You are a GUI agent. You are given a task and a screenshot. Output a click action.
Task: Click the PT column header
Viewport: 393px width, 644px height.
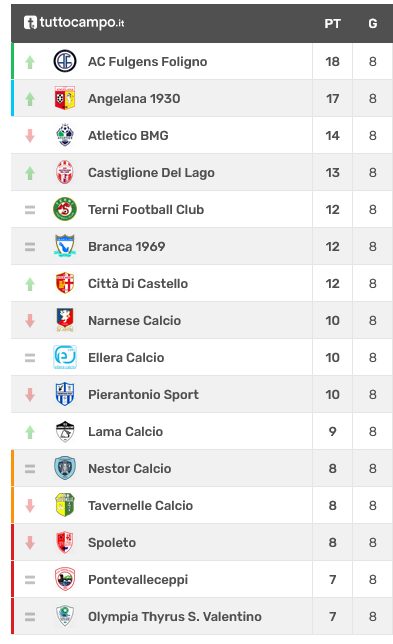click(332, 23)
